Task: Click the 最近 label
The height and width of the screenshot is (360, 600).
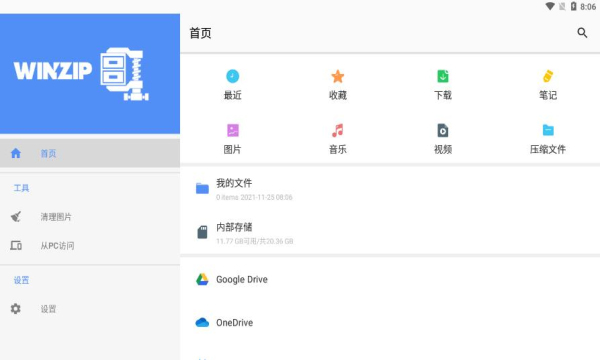Action: tap(232, 95)
